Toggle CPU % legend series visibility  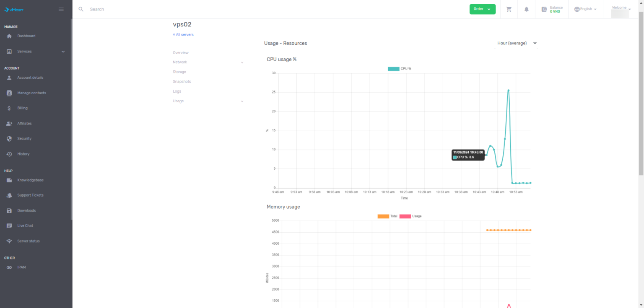(400, 69)
